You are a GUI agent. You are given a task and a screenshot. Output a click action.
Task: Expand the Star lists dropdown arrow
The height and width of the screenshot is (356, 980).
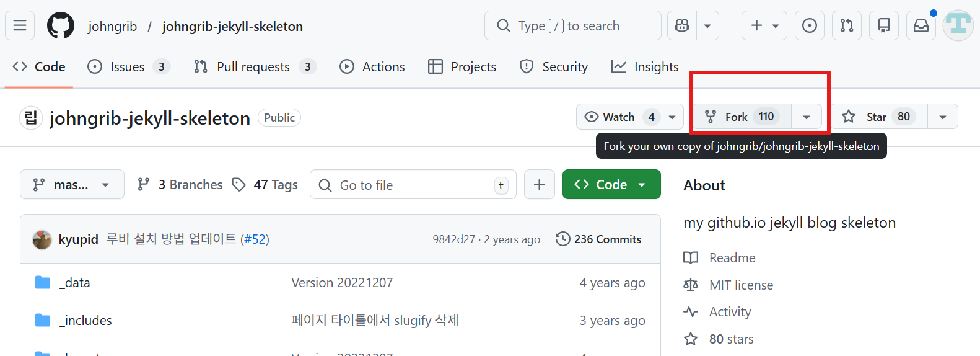point(943,117)
